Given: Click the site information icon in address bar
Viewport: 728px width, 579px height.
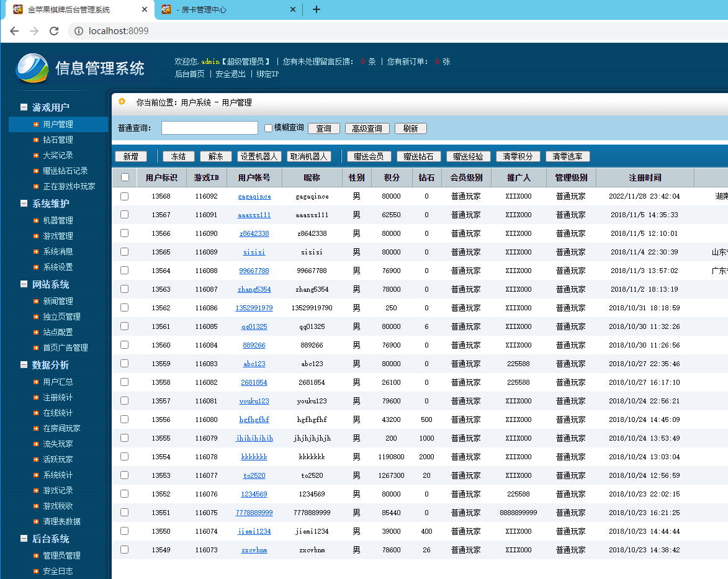Looking at the screenshot, I should pos(78,31).
